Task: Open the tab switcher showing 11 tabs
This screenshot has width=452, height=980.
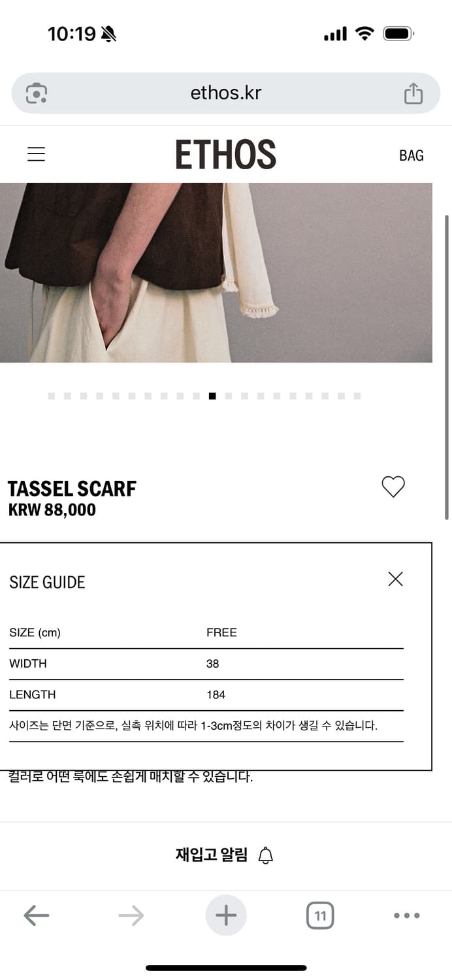Action: click(x=320, y=915)
